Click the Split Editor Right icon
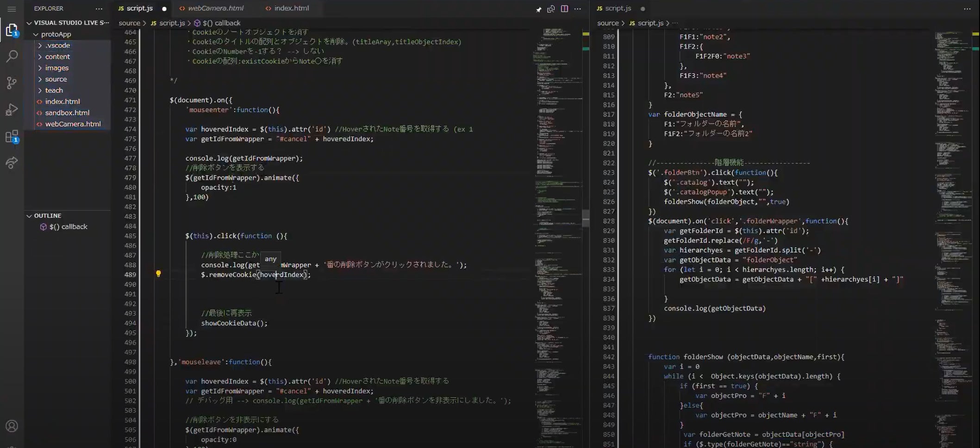This screenshot has width=980, height=448. (x=564, y=9)
